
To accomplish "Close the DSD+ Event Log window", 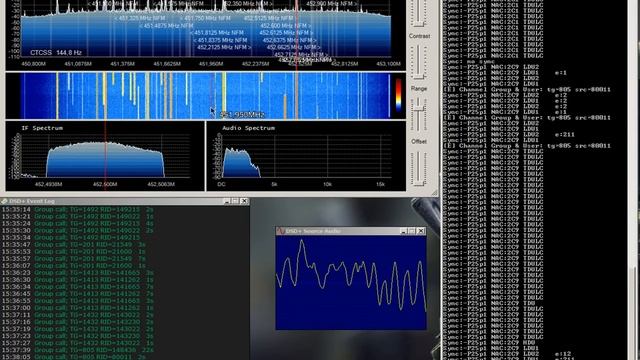I will [x=244, y=201].
